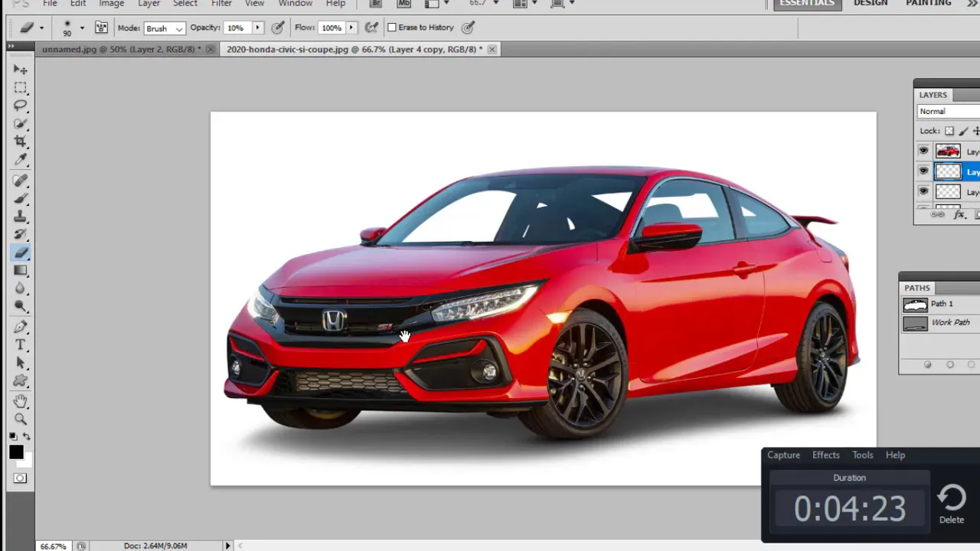This screenshot has width=980, height=551.
Task: Click the black foreground color swatch
Action: [15, 452]
